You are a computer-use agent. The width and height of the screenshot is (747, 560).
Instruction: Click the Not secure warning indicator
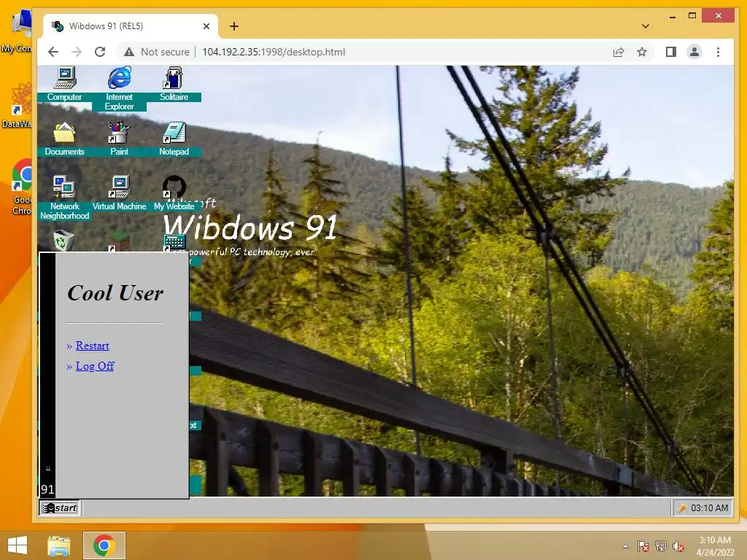pos(157,52)
